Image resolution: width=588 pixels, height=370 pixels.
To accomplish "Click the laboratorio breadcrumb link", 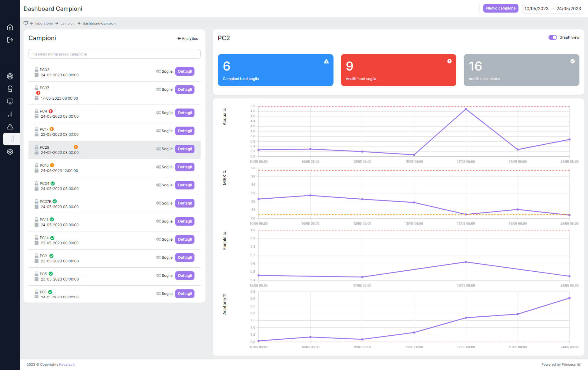I will [x=44, y=23].
